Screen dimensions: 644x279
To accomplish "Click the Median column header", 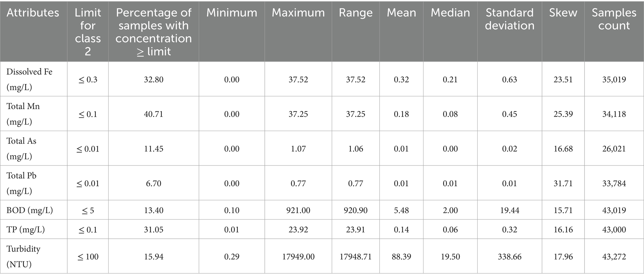I will 450,13.
